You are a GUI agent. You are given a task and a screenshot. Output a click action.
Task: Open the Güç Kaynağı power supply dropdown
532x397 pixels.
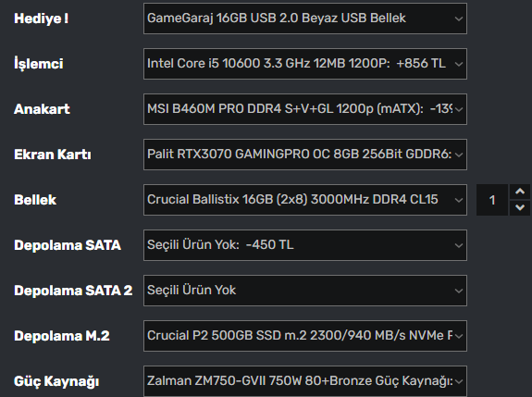coord(305,381)
